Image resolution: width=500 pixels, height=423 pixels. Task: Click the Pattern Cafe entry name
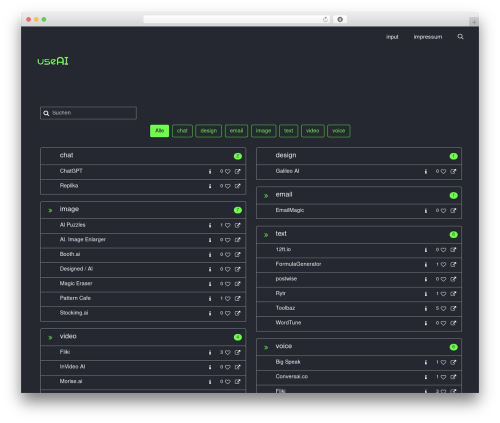coord(75,298)
